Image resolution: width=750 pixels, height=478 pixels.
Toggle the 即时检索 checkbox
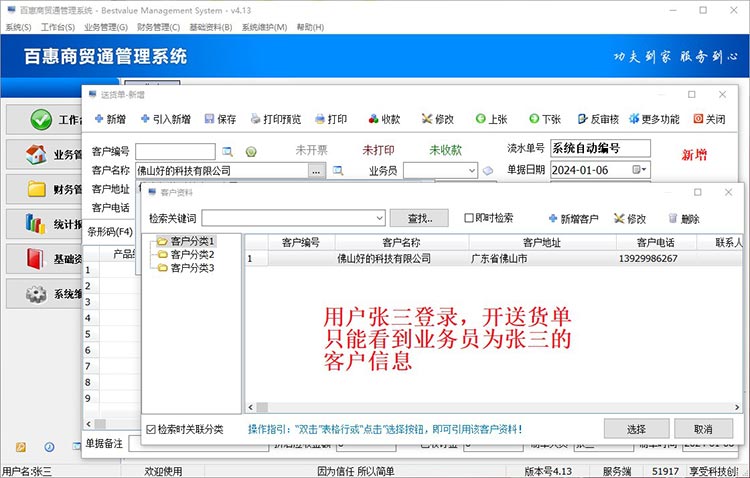pos(469,218)
